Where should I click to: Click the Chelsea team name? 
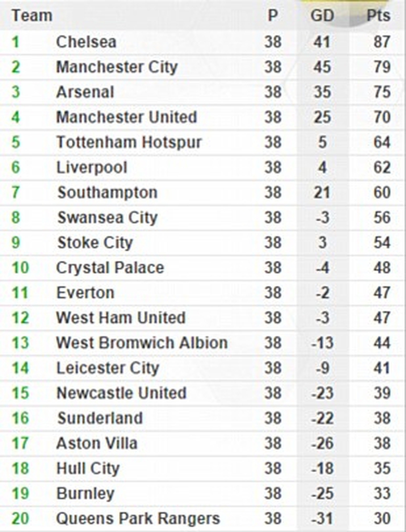(x=86, y=42)
